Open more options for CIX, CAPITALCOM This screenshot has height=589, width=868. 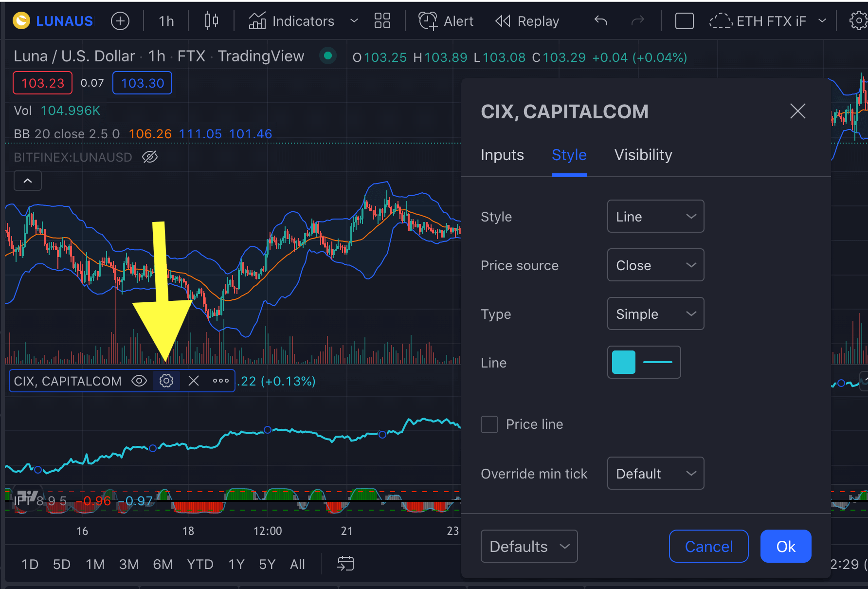click(x=221, y=381)
